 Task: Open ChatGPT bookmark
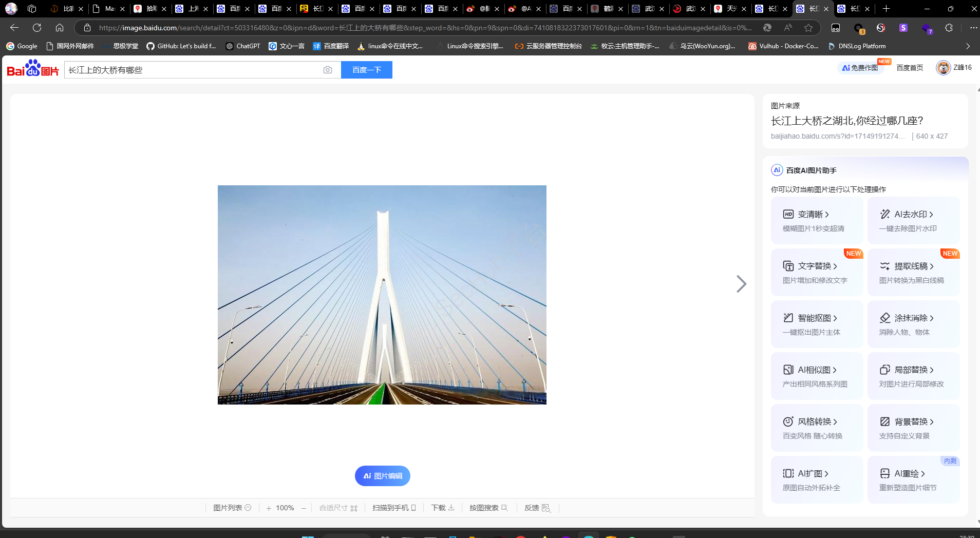click(x=243, y=46)
